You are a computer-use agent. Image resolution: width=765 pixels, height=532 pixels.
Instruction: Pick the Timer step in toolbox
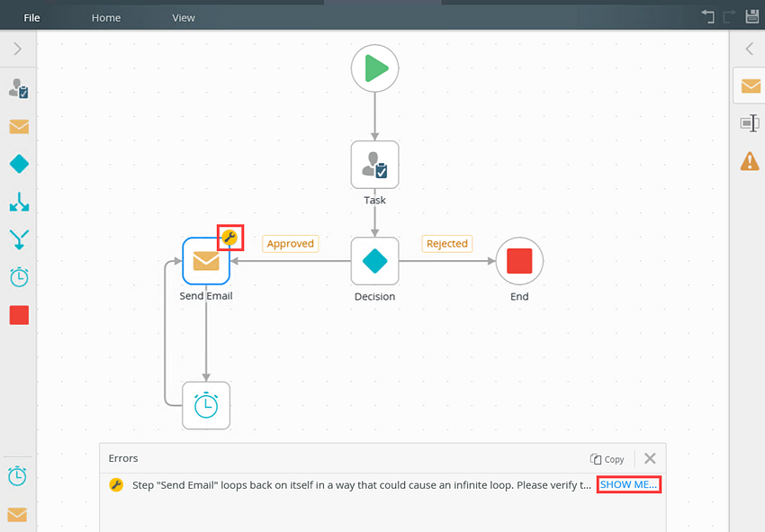pos(19,277)
